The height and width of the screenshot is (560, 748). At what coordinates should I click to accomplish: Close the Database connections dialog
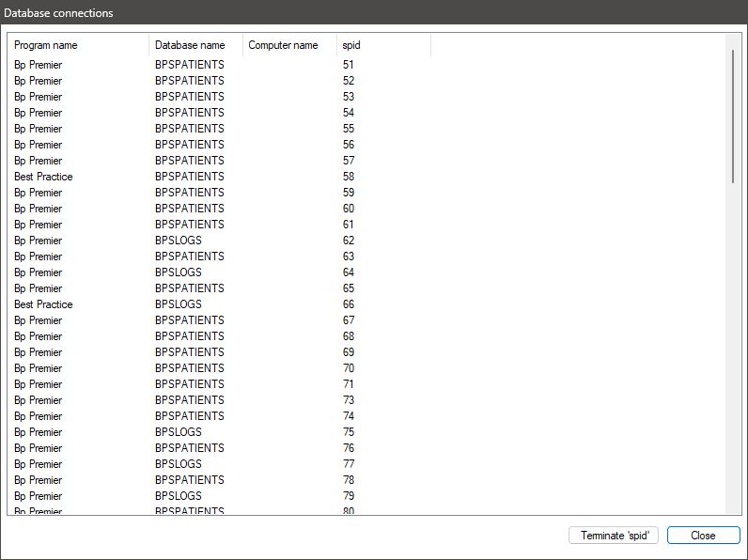pyautogui.click(x=703, y=536)
